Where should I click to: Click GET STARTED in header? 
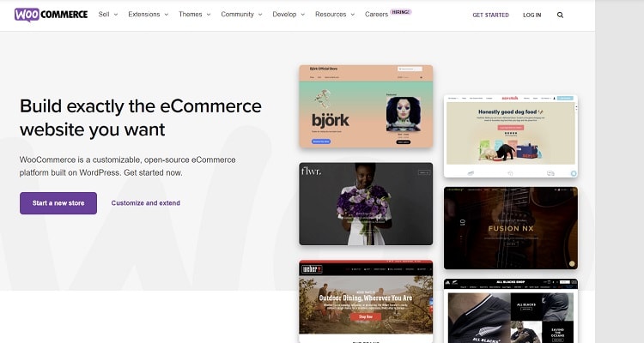point(490,15)
